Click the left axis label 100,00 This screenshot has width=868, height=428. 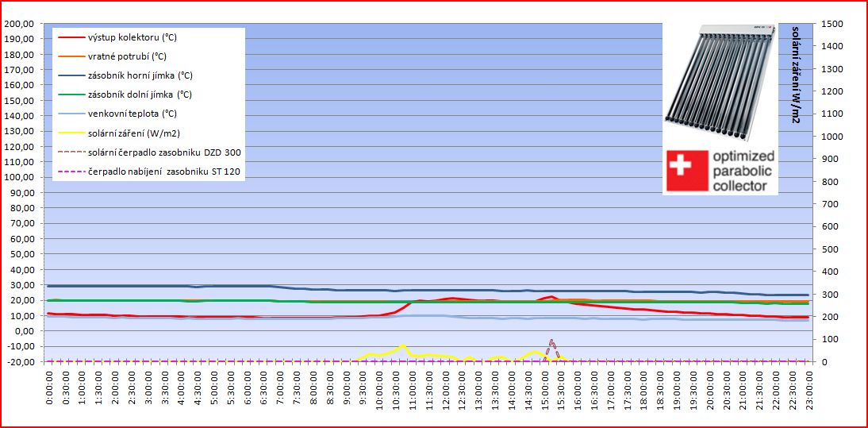click(18, 177)
